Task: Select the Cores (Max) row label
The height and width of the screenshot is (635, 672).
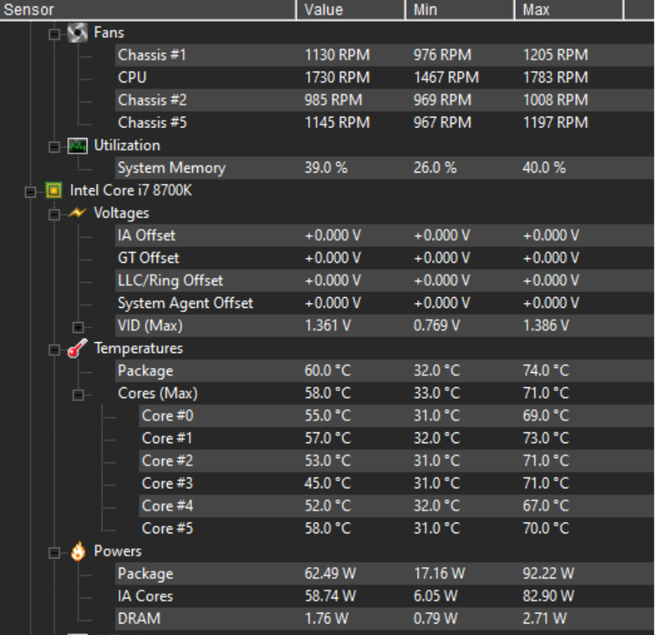Action: [x=157, y=394]
